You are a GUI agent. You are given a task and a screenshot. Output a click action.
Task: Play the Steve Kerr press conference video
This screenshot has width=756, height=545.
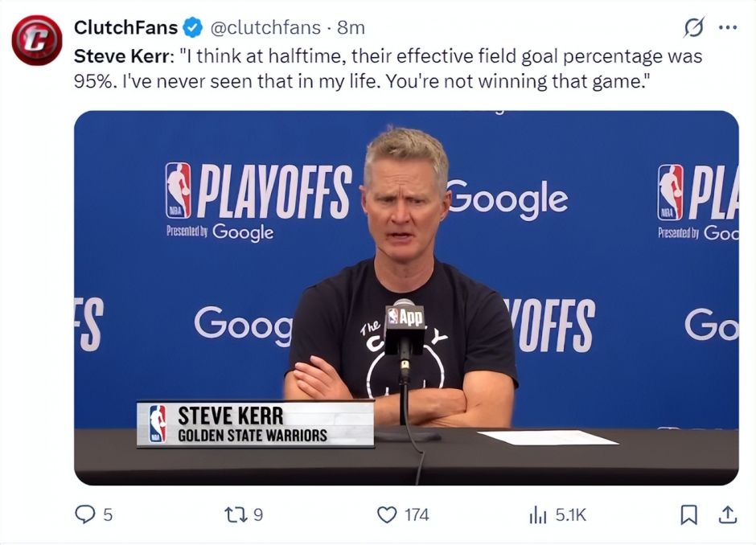point(406,297)
